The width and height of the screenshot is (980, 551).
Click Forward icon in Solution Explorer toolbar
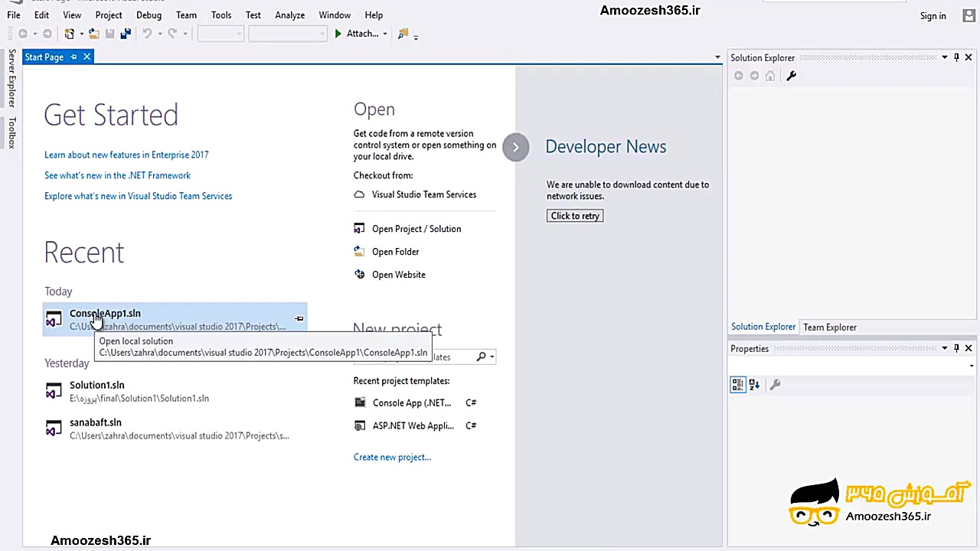(x=754, y=76)
